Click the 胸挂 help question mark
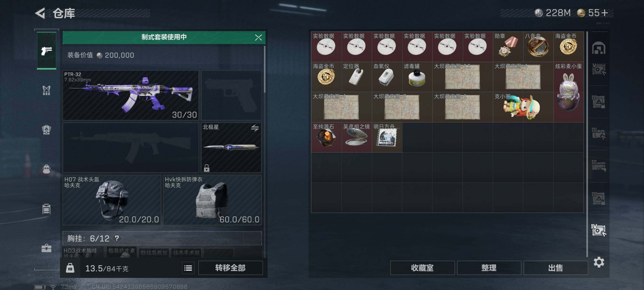 (x=117, y=238)
